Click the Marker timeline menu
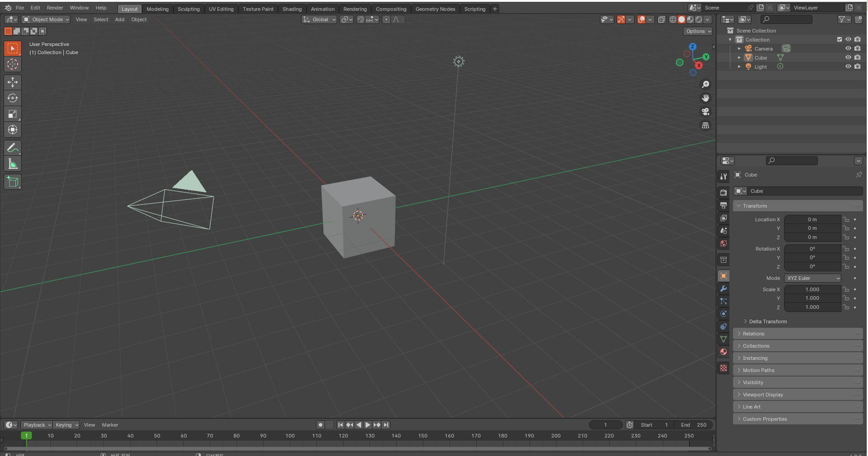The height and width of the screenshot is (456, 868). [110, 425]
